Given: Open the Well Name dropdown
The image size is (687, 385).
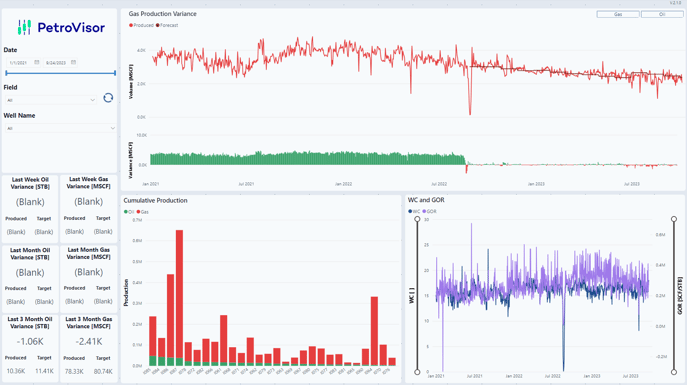Looking at the screenshot, I should click(60, 128).
